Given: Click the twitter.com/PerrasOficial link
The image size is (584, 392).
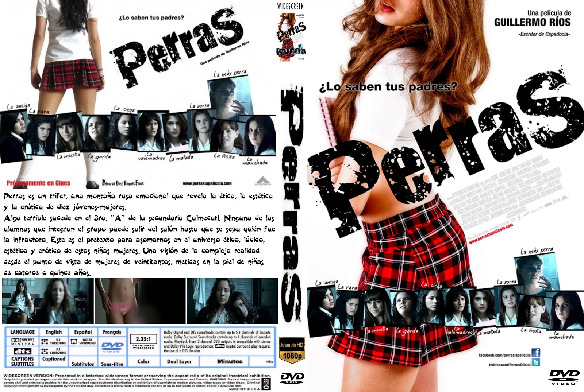Looking at the screenshot, I should tap(510, 364).
